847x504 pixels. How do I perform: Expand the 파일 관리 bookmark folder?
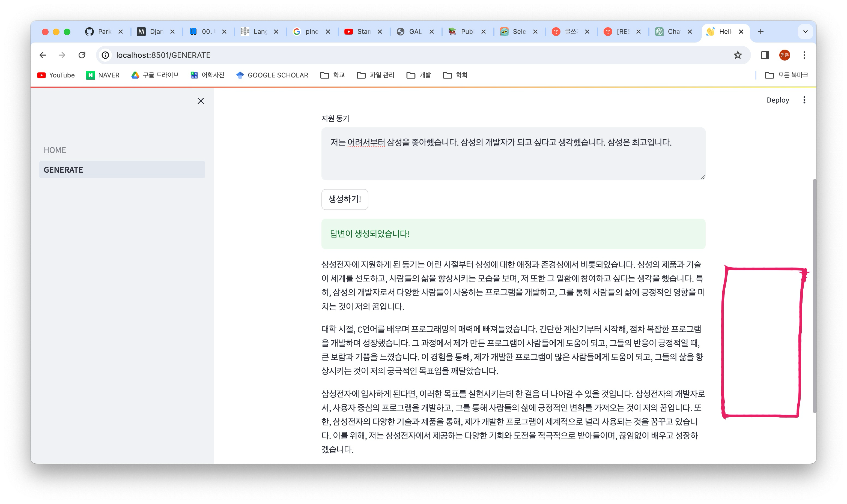coord(376,75)
